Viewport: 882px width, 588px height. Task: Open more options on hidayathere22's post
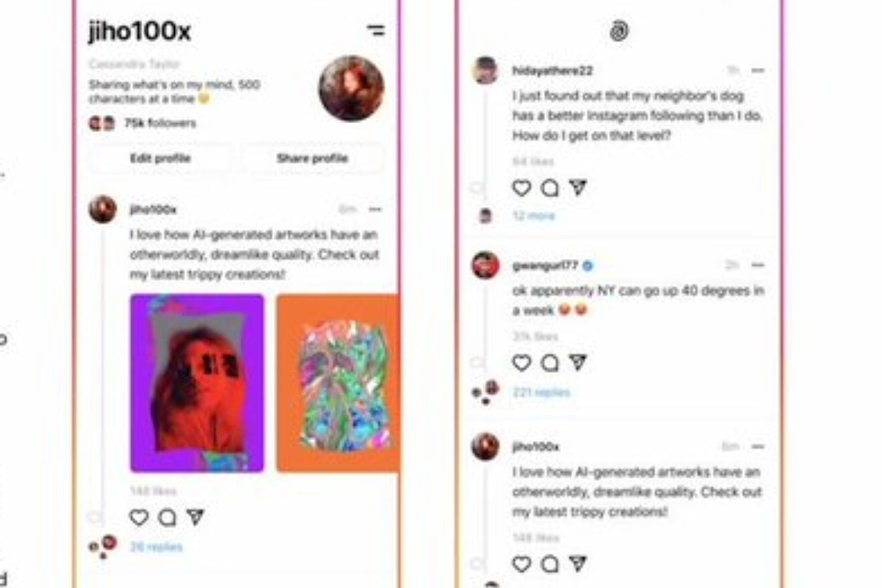758,70
